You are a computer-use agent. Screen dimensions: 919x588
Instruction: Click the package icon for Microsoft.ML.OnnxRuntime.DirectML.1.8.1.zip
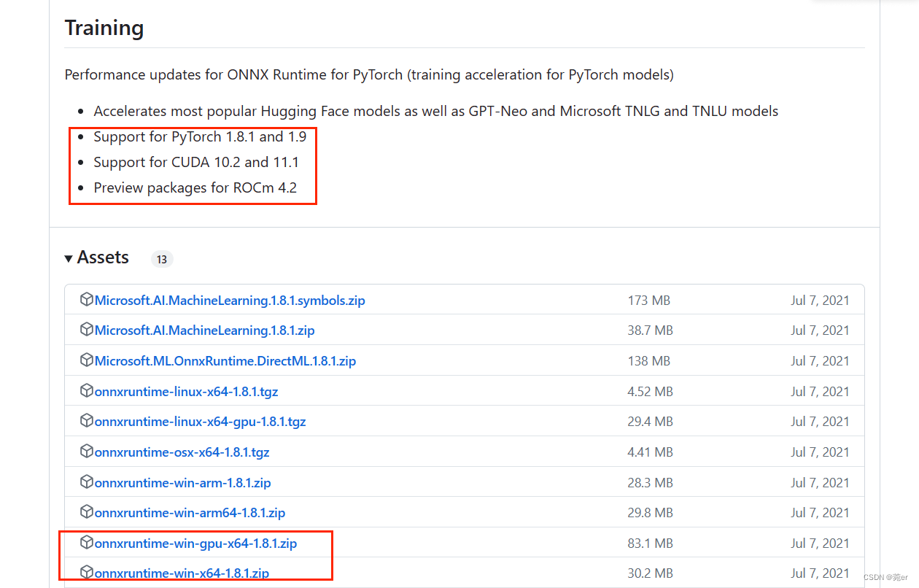tap(87, 360)
